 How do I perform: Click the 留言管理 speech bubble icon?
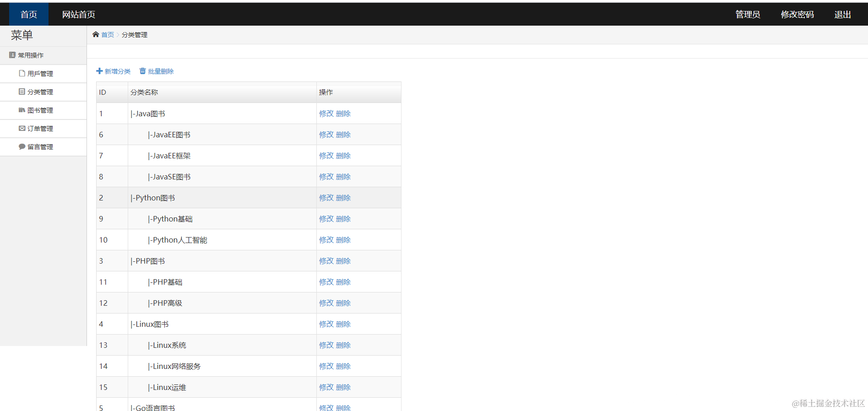tap(22, 146)
